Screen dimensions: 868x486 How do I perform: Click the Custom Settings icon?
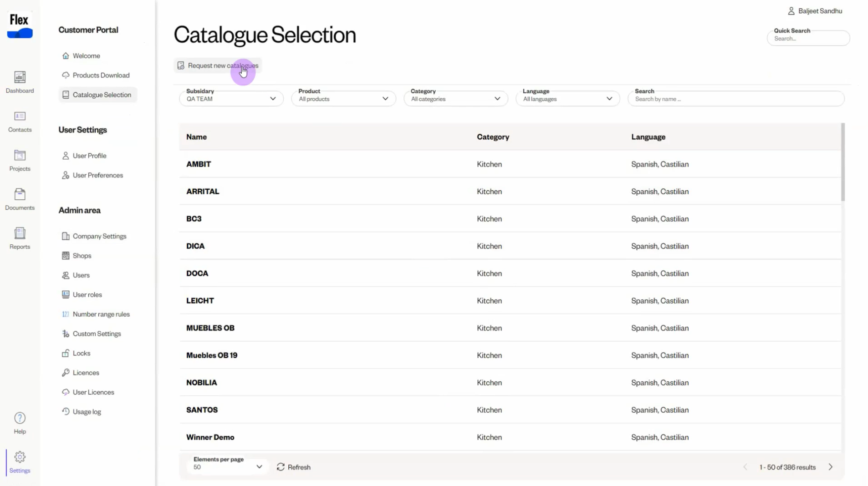pos(66,334)
